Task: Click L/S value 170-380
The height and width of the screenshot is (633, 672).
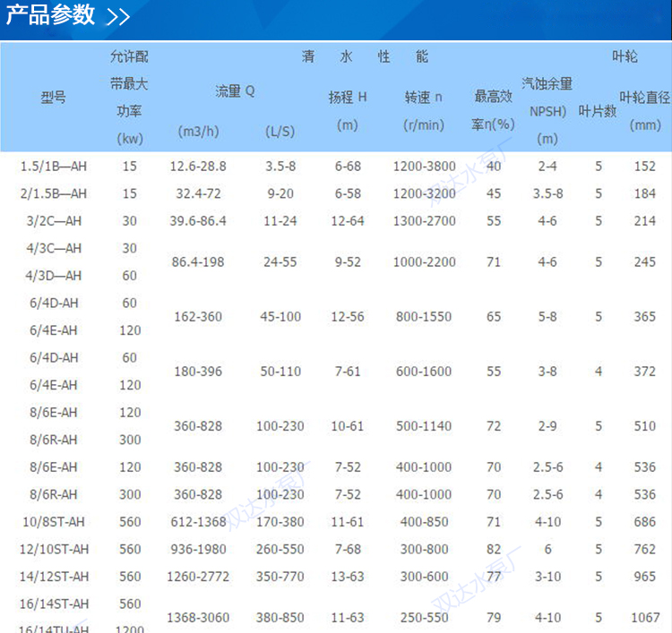Action: [280, 522]
